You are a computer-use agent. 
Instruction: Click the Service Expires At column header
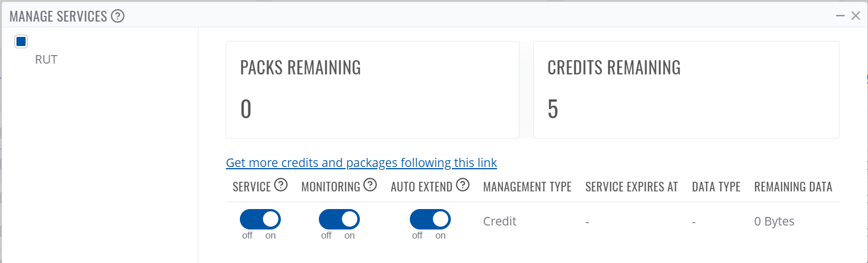(632, 187)
